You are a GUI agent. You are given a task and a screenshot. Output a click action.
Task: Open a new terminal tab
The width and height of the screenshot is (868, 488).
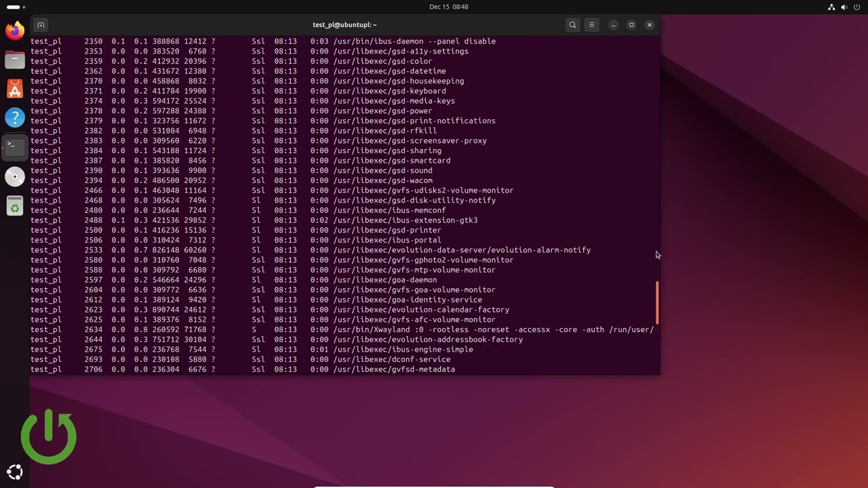point(41,25)
